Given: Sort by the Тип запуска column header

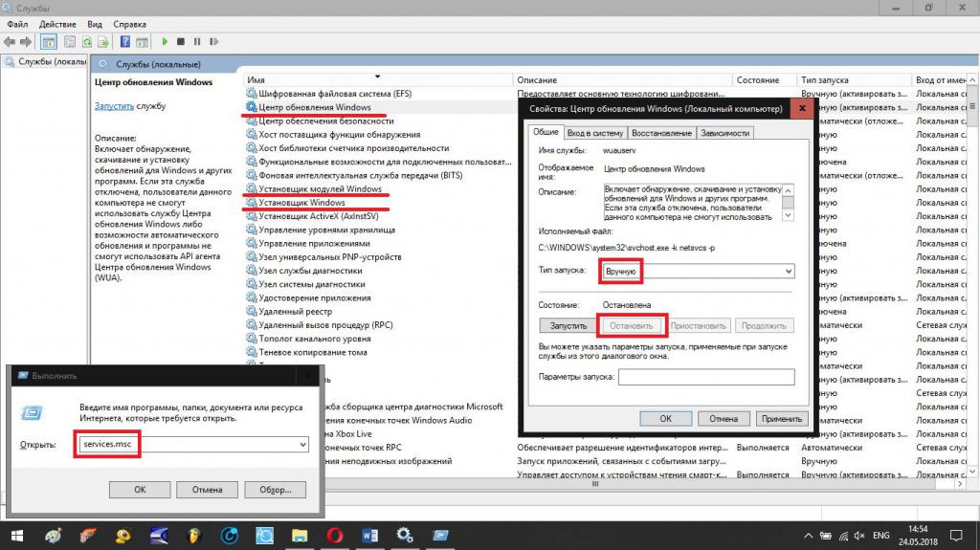Looking at the screenshot, I should (855, 80).
